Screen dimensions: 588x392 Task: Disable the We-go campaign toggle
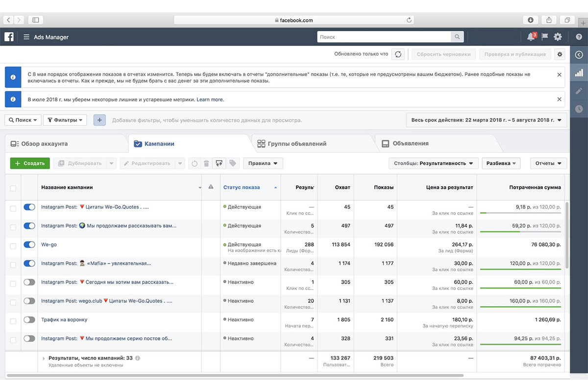click(29, 245)
